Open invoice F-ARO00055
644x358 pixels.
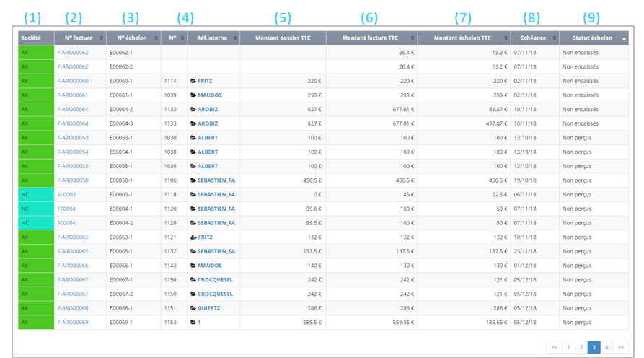(x=73, y=166)
